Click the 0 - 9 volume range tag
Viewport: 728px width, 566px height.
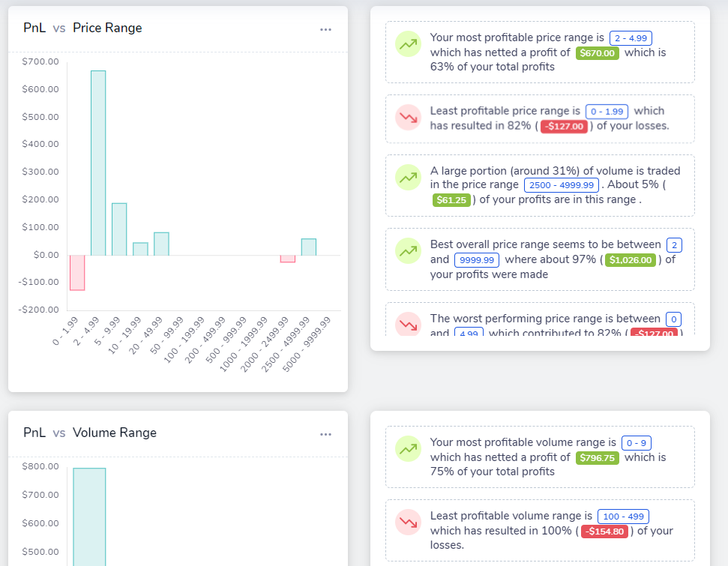pyautogui.click(x=637, y=443)
